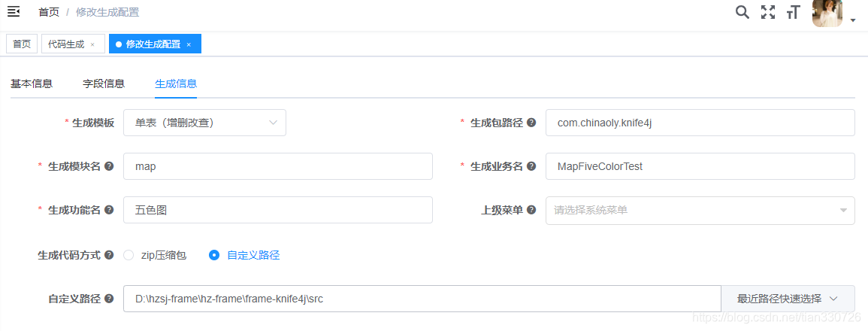Focus the 生成业务名 input with MapFiveColorTest
The image size is (868, 331).
[x=700, y=166]
